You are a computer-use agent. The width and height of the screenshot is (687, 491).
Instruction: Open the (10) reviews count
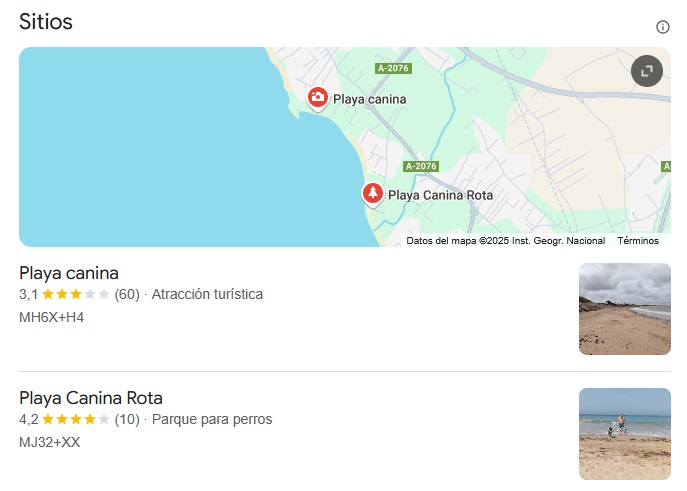coord(127,419)
